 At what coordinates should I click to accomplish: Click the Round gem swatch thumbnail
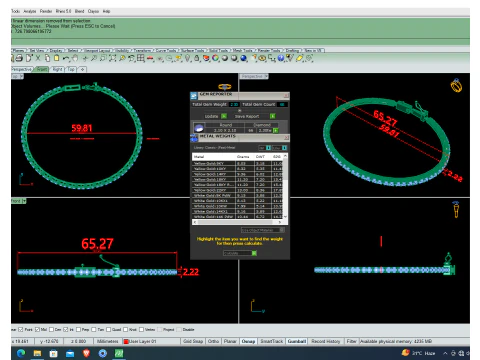pyautogui.click(x=199, y=127)
